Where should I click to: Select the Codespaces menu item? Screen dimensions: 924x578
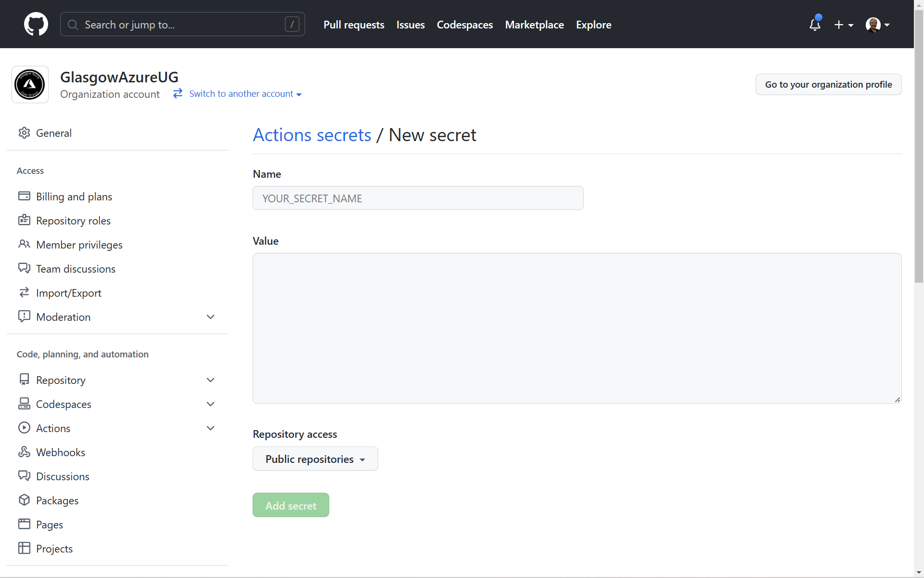pyautogui.click(x=64, y=404)
